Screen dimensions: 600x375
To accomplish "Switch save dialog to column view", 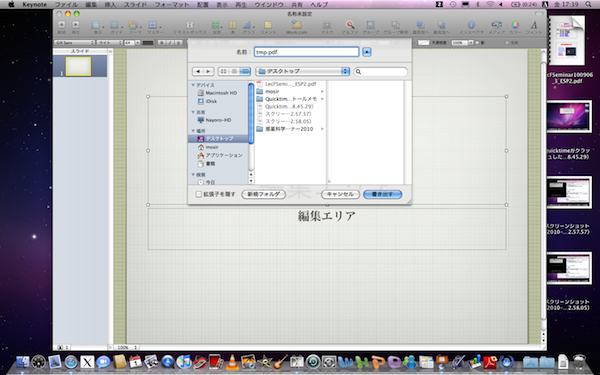I will coord(245,71).
